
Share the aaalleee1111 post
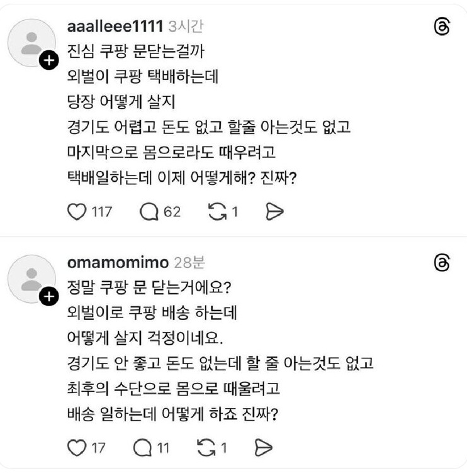(275, 213)
